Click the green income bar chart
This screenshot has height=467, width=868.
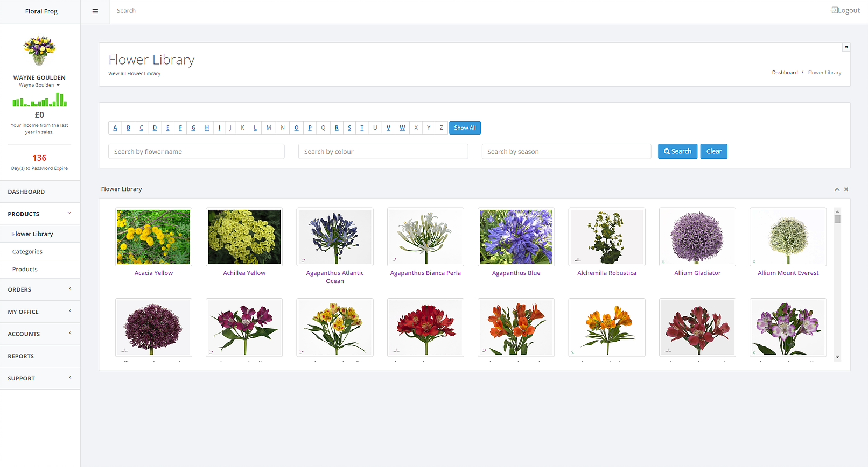coord(39,100)
